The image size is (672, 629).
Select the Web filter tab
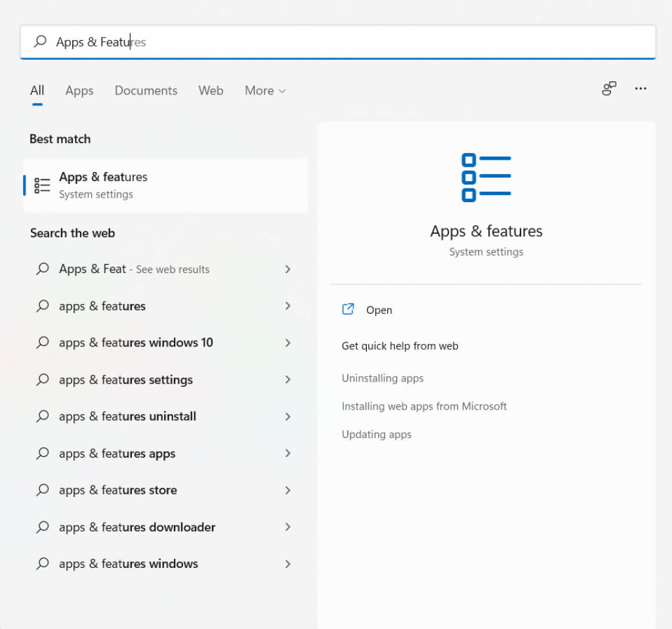click(x=211, y=91)
